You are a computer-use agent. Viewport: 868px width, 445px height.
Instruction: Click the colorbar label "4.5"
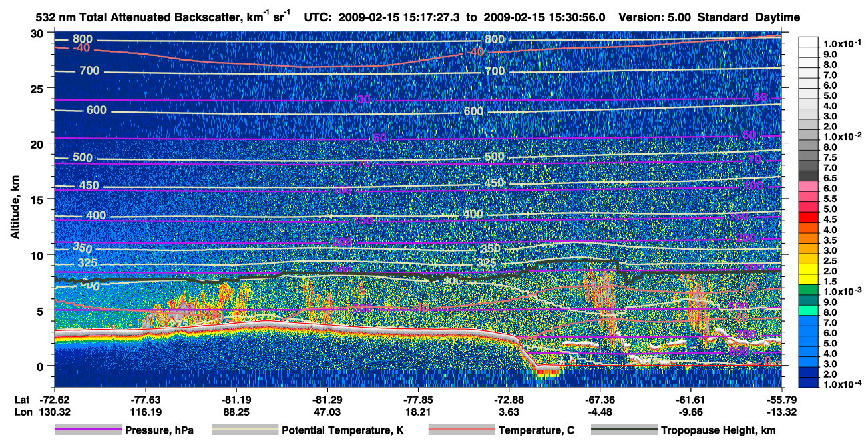point(830,219)
